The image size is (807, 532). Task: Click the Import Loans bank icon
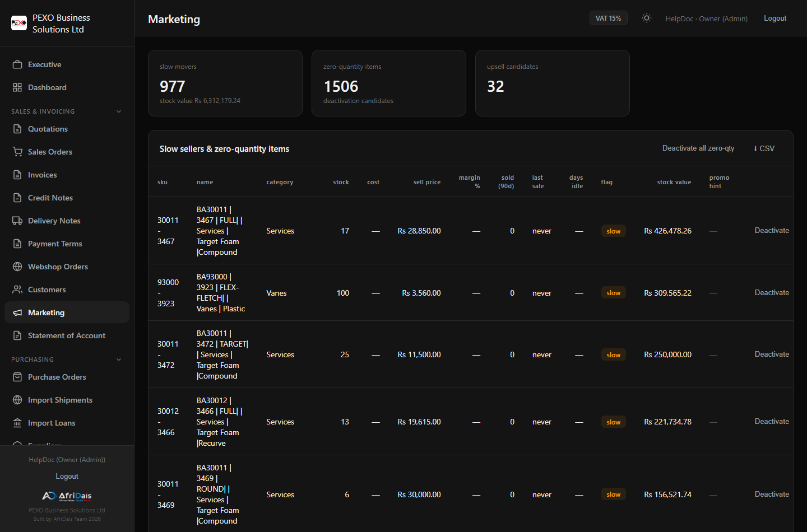[17, 423]
